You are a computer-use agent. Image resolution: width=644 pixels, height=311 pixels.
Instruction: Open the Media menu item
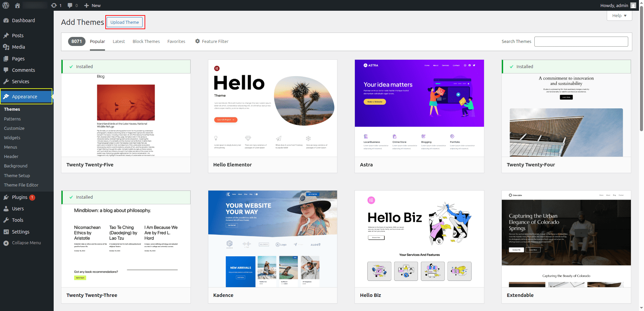tap(18, 47)
